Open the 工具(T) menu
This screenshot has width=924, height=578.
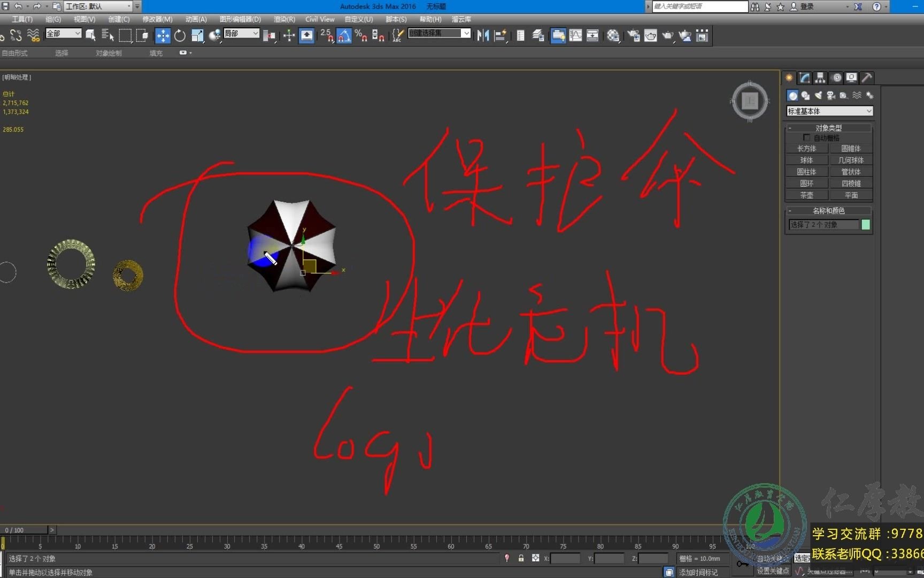tap(22, 19)
